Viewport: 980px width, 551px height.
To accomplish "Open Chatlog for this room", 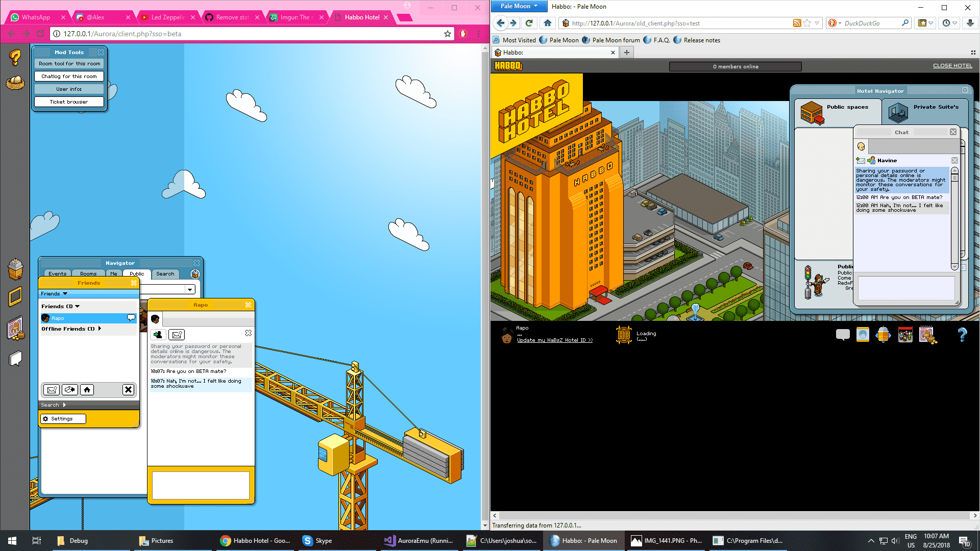I will (69, 76).
